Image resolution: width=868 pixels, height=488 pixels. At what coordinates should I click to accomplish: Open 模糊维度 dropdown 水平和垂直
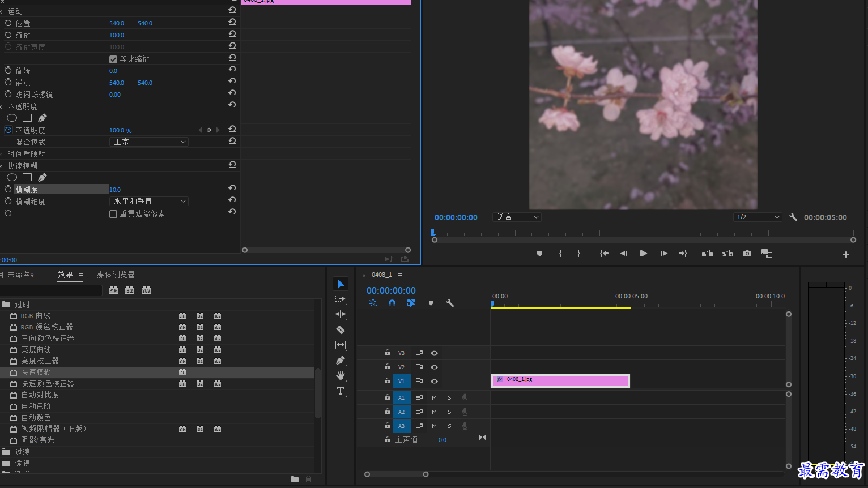148,201
